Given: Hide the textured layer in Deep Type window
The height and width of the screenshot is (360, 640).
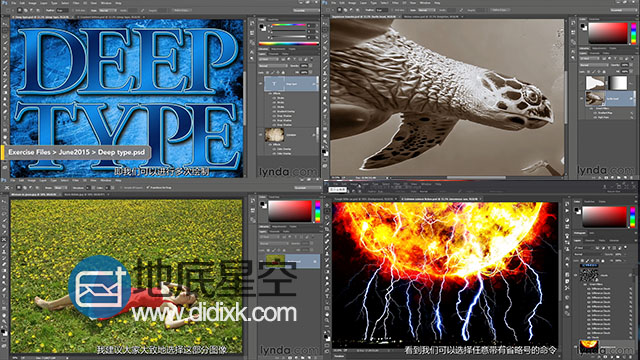Looking at the screenshot, I should tap(260, 134).
